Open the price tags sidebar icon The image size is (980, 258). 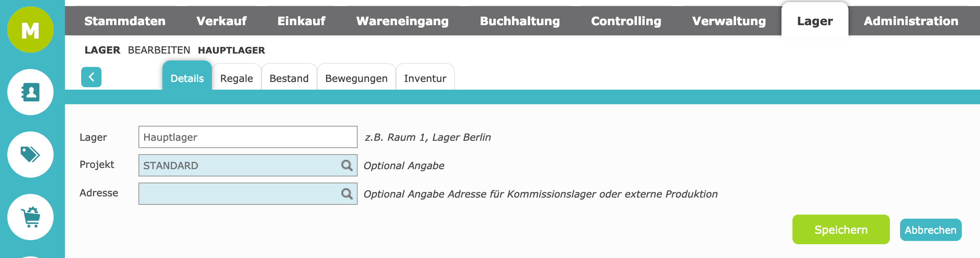[x=30, y=155]
